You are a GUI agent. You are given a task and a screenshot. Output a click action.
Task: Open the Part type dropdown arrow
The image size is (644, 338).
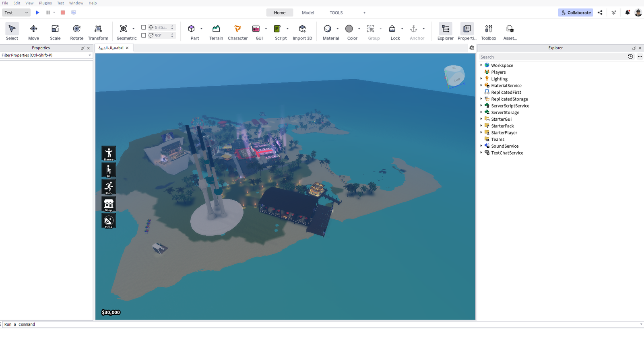point(201,29)
